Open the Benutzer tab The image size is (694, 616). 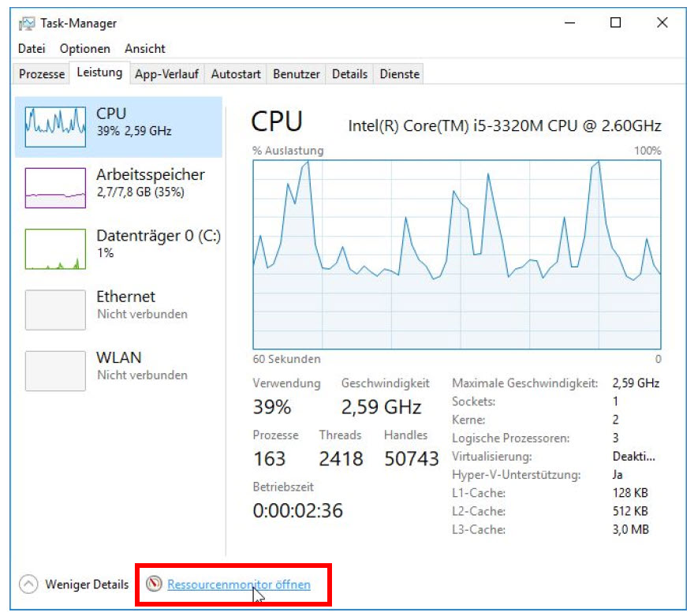tap(297, 74)
